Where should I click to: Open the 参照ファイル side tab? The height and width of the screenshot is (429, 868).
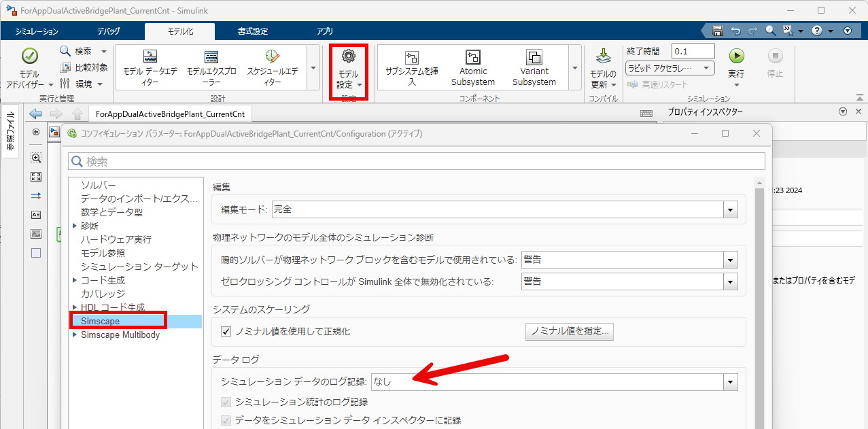[x=10, y=132]
